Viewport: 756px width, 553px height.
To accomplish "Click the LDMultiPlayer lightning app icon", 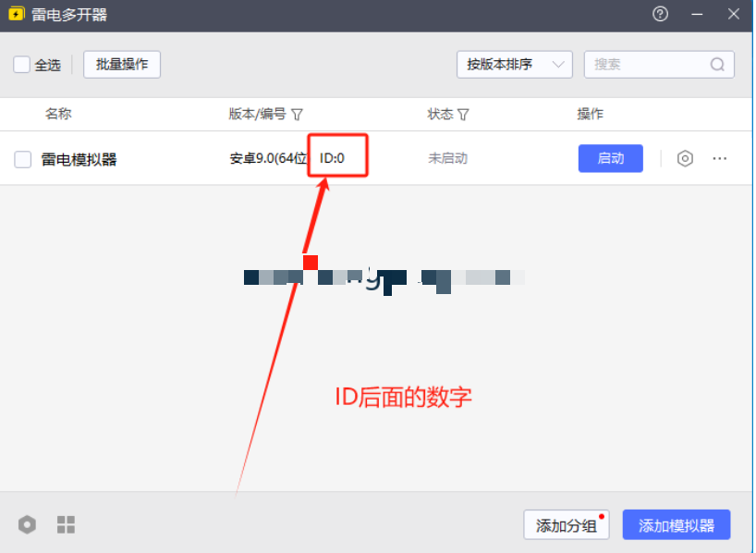I will (17, 14).
